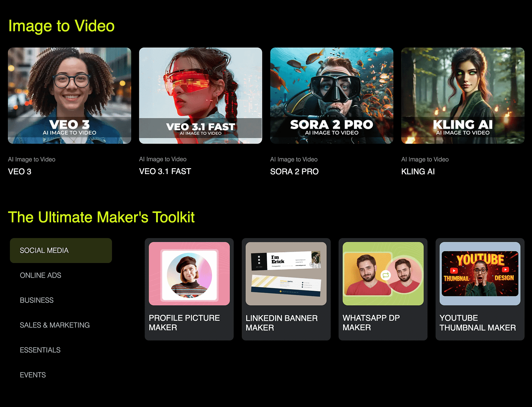The image size is (532, 407).
Task: Open the Sales & Marketing category
Action: [x=55, y=325]
